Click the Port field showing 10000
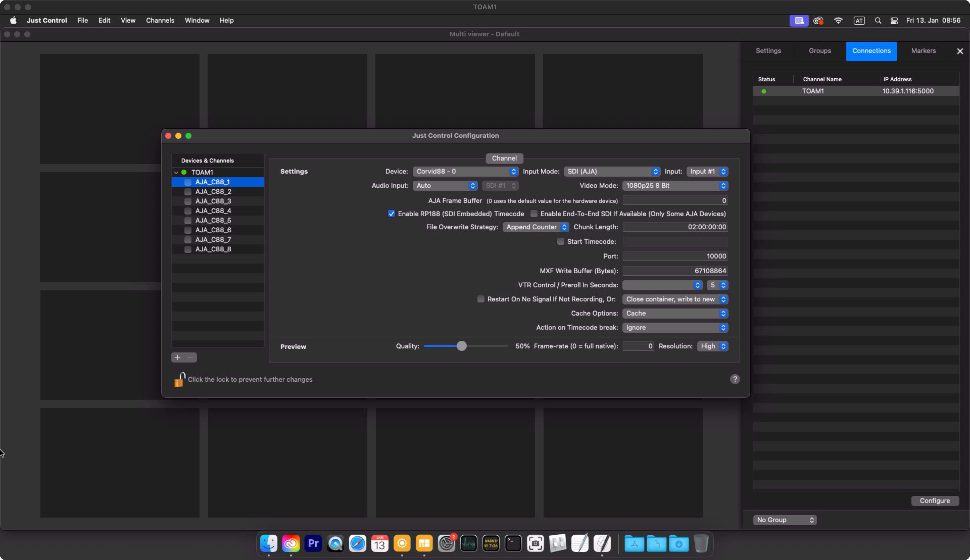This screenshot has width=970, height=560. coord(675,256)
